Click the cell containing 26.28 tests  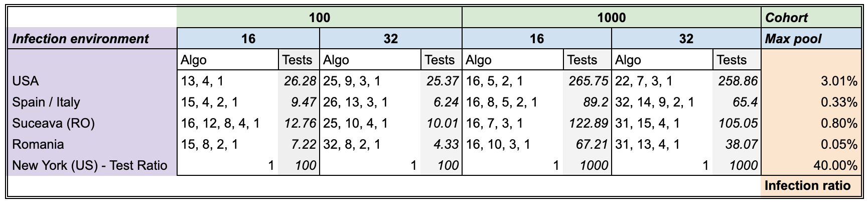coord(299,81)
